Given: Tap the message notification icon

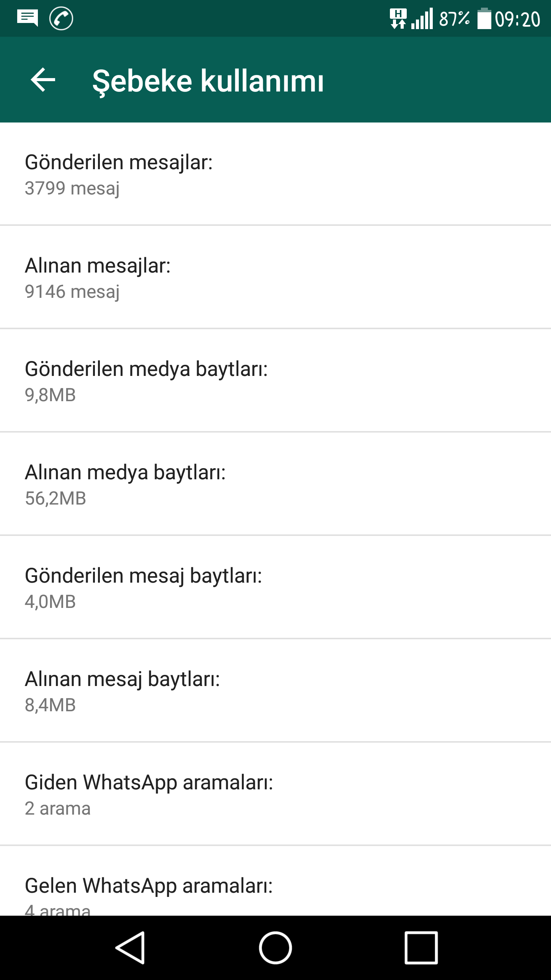Looking at the screenshot, I should [28, 18].
